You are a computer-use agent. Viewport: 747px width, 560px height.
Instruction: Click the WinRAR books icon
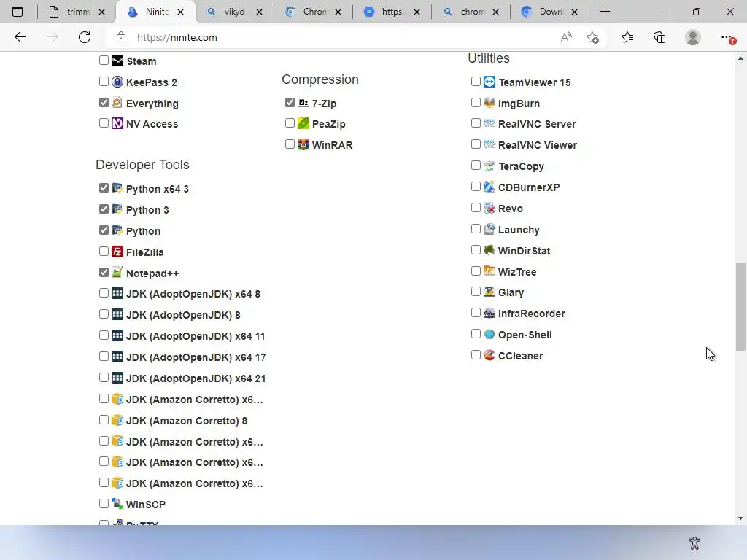coord(303,144)
